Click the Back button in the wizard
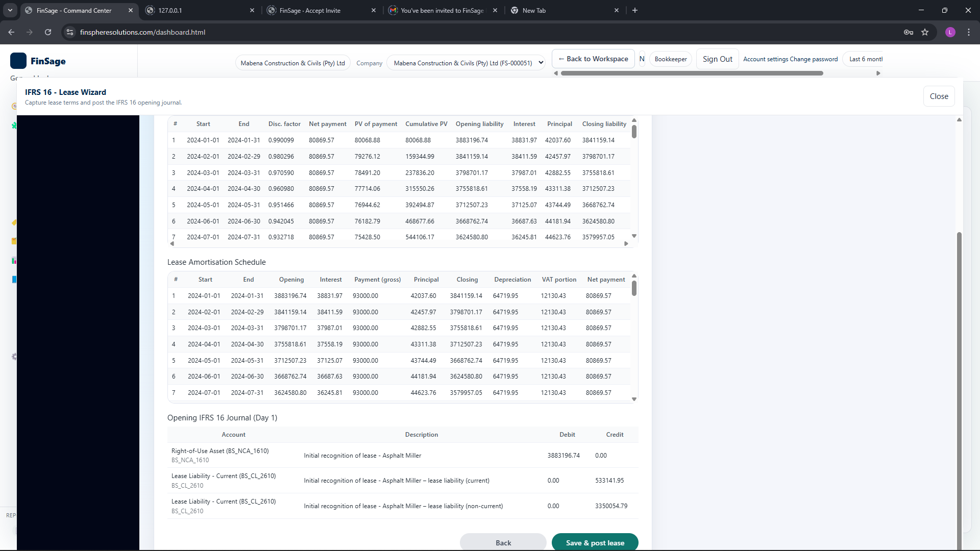The image size is (980, 551). (x=503, y=542)
